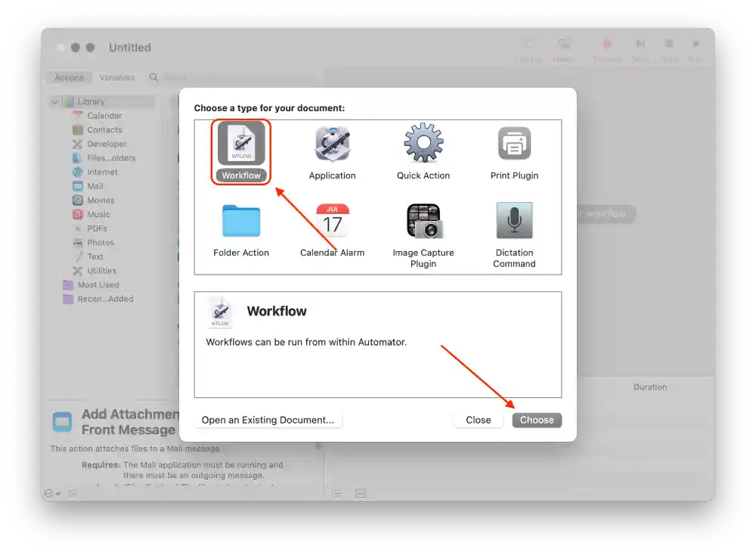The image size is (756, 556).
Task: Click the Stop toolbar button
Action: point(668,44)
